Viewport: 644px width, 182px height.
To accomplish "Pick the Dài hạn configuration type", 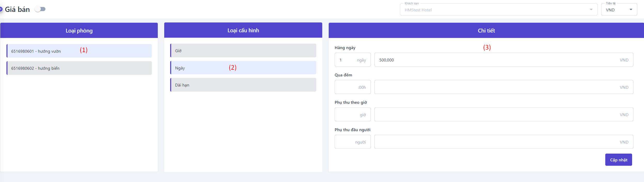I will pyautogui.click(x=243, y=85).
